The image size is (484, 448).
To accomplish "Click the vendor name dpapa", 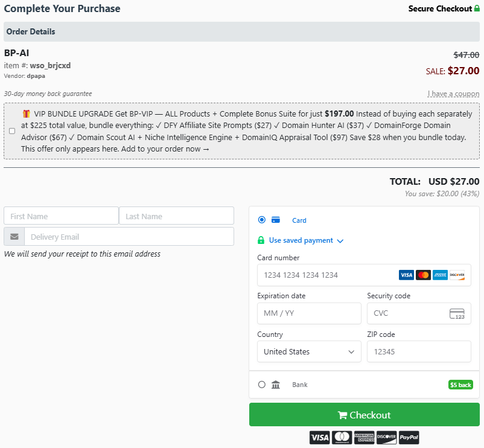I will [36, 76].
